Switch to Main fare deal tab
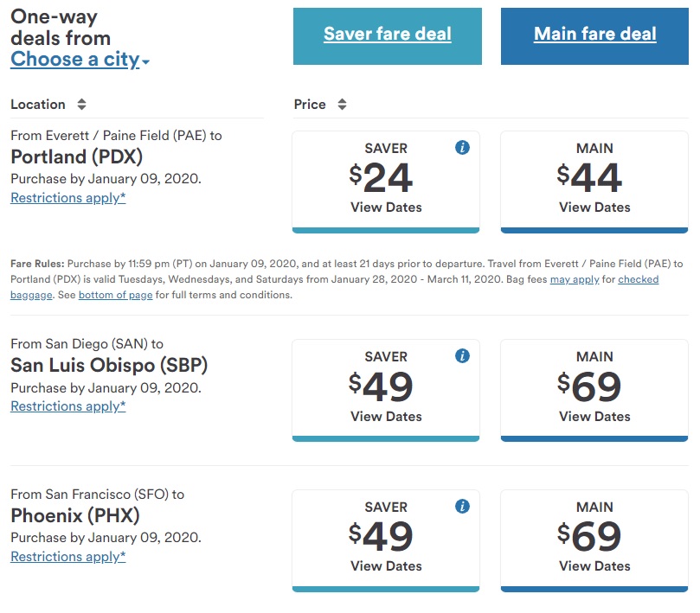The image size is (700, 613). click(x=594, y=35)
